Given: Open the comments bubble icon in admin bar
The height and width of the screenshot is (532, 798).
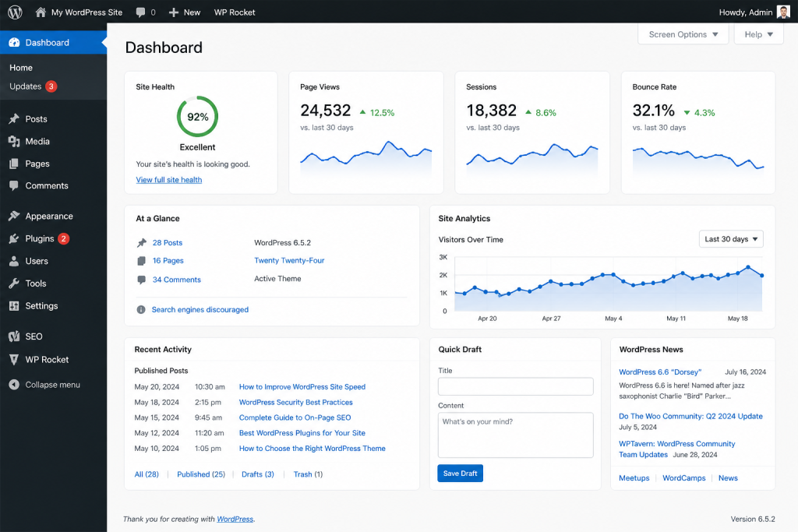Looking at the screenshot, I should point(140,12).
